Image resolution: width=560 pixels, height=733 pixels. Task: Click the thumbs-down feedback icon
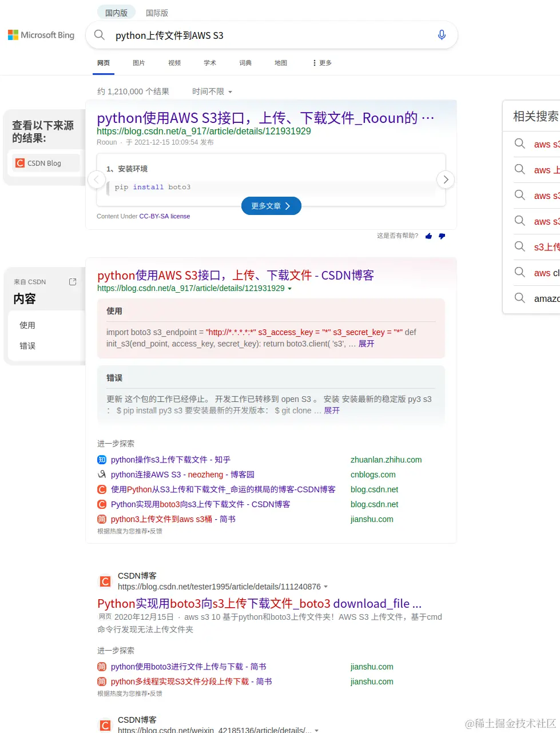tap(442, 236)
